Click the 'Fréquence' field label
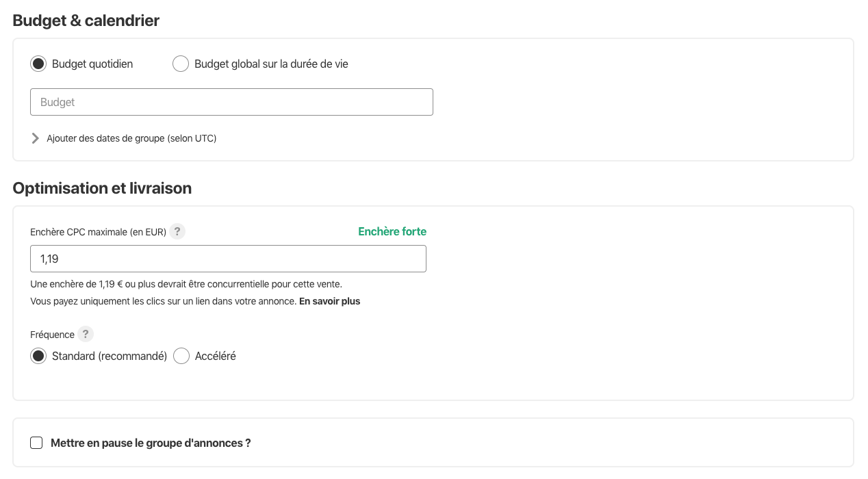 pyautogui.click(x=52, y=335)
